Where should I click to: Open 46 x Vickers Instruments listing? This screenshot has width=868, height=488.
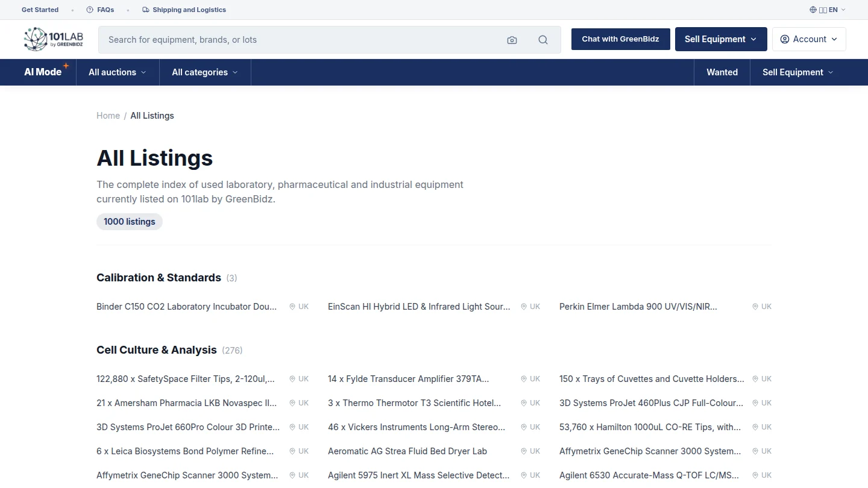417,427
